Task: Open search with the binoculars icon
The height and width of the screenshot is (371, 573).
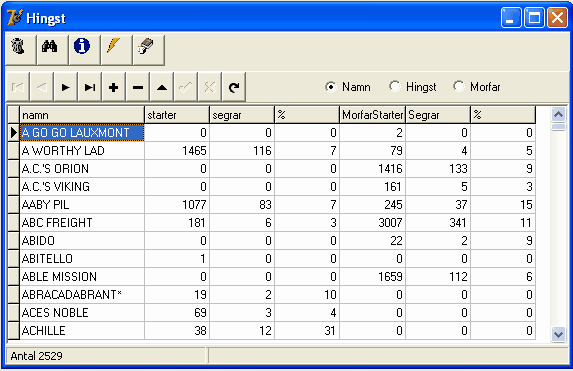Action: [x=52, y=50]
